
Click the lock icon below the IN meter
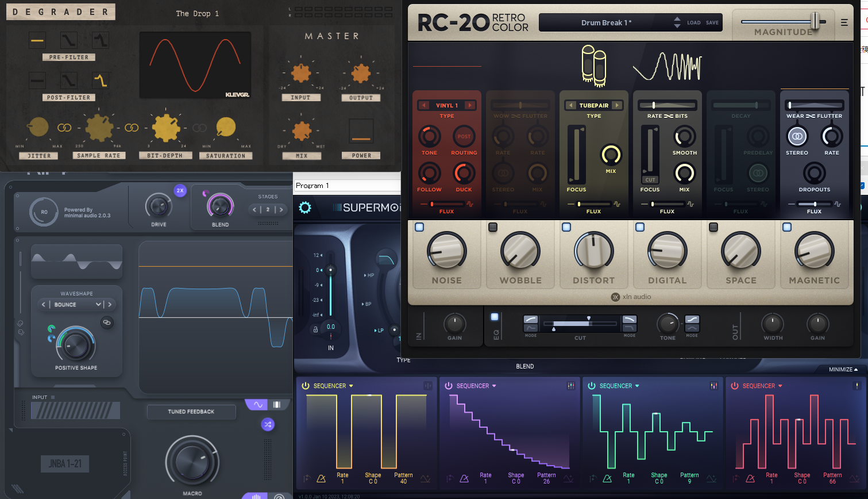click(315, 329)
